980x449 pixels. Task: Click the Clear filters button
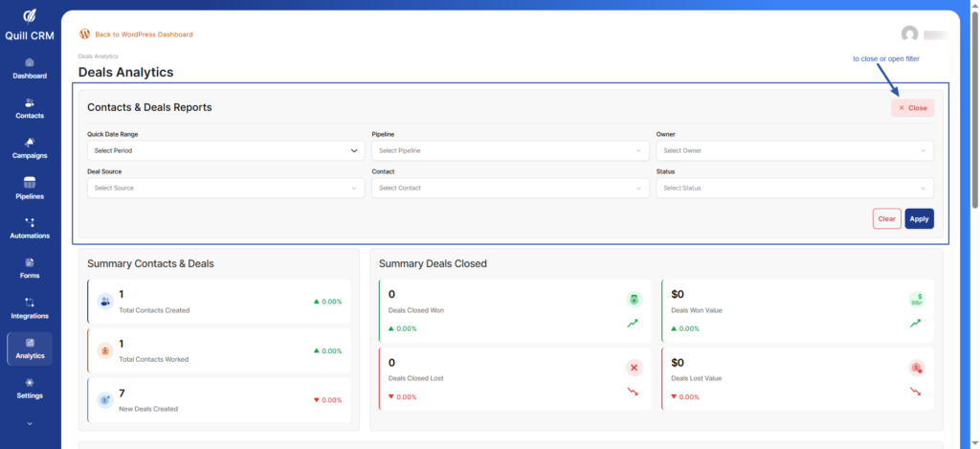click(886, 218)
